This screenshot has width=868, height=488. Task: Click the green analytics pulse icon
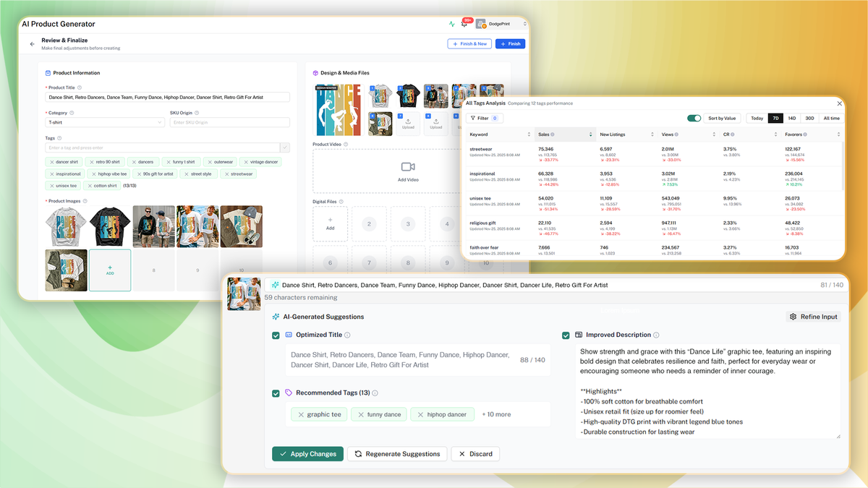[x=451, y=23]
